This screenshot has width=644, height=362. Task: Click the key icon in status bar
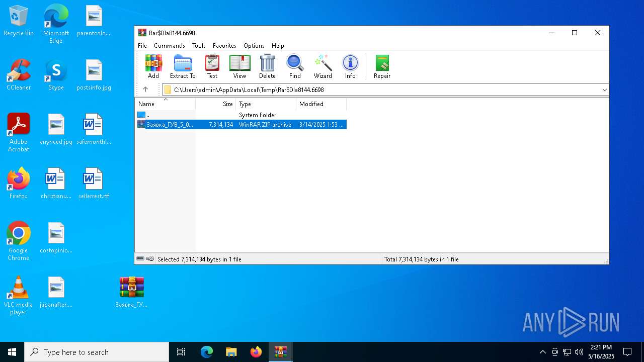(x=150, y=259)
